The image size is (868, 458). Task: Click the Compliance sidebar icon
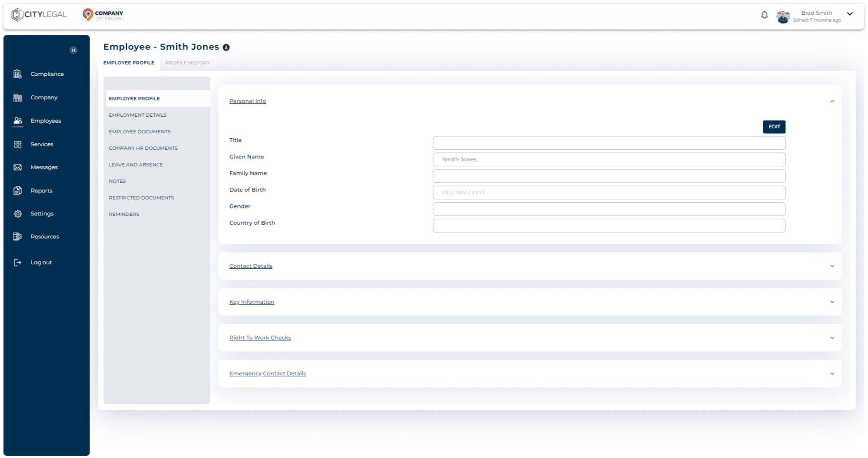17,74
